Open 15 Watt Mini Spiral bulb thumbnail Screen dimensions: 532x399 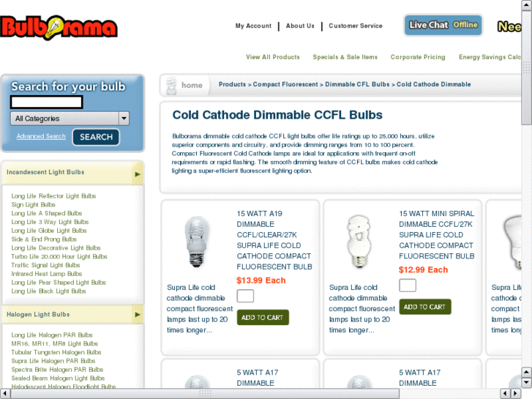click(x=359, y=241)
